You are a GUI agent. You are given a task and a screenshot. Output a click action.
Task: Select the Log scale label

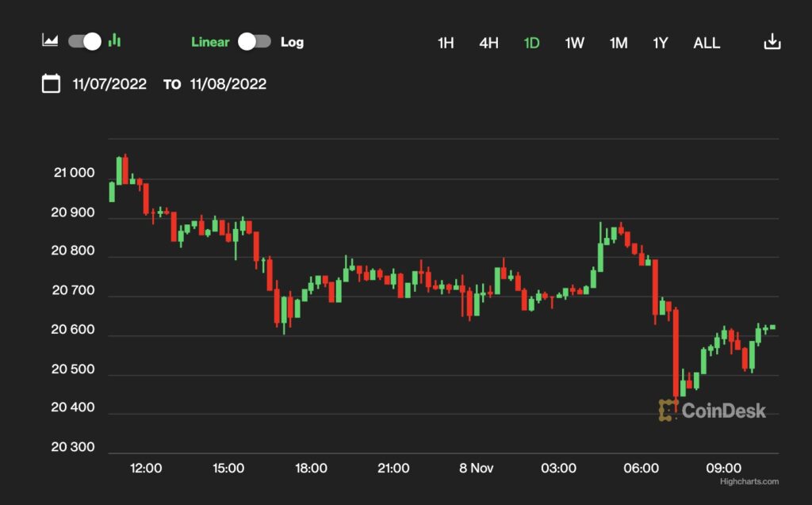pyautogui.click(x=292, y=42)
